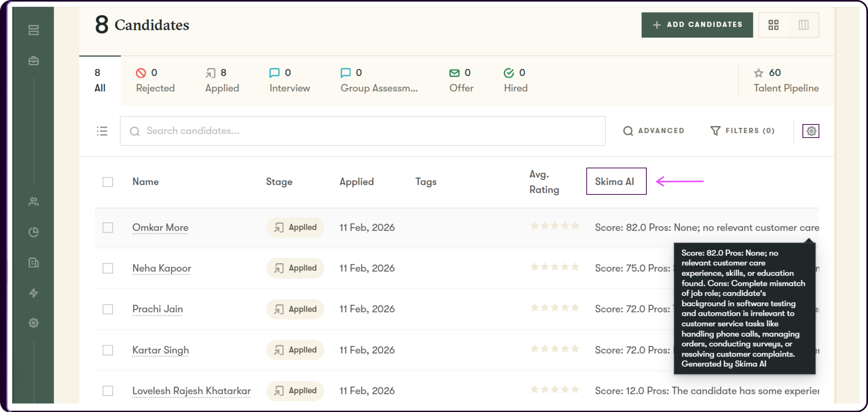Screen dimensions: 868x412
Task: Check the Lovelesh Rajesh Khatarkar row checkbox
Action: pyautogui.click(x=108, y=391)
